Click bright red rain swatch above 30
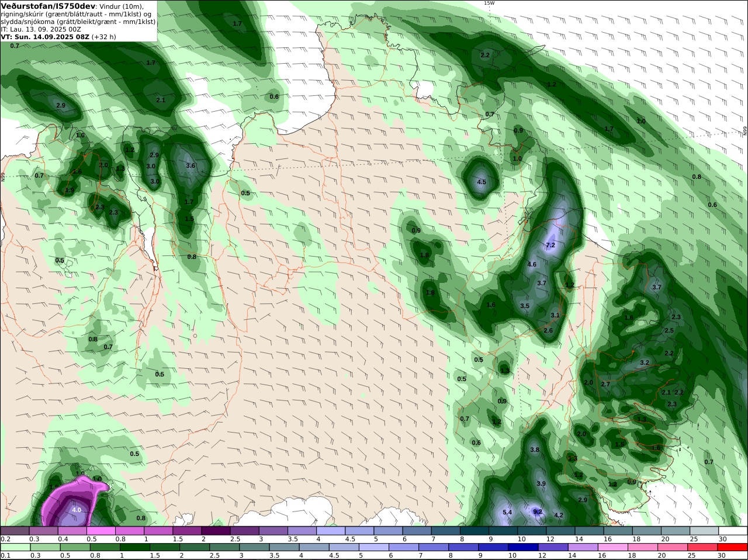The image size is (748, 560). (732, 547)
